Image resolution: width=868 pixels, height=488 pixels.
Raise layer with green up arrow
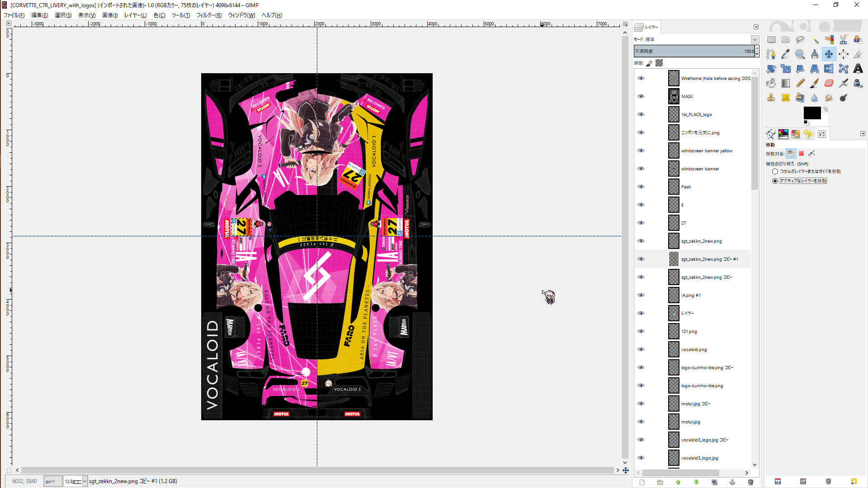(678, 482)
